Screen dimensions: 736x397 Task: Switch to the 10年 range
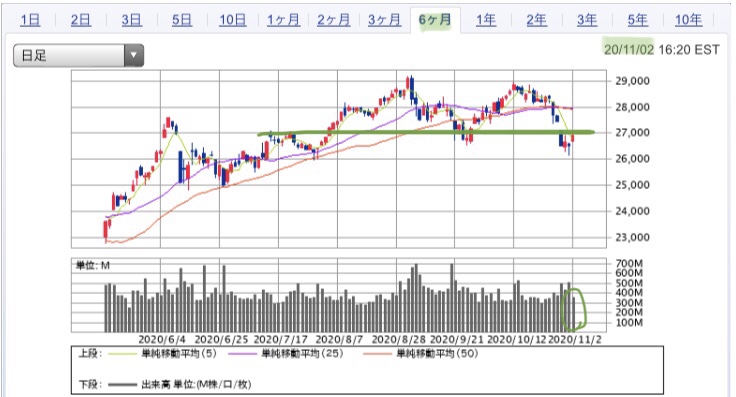tap(689, 20)
